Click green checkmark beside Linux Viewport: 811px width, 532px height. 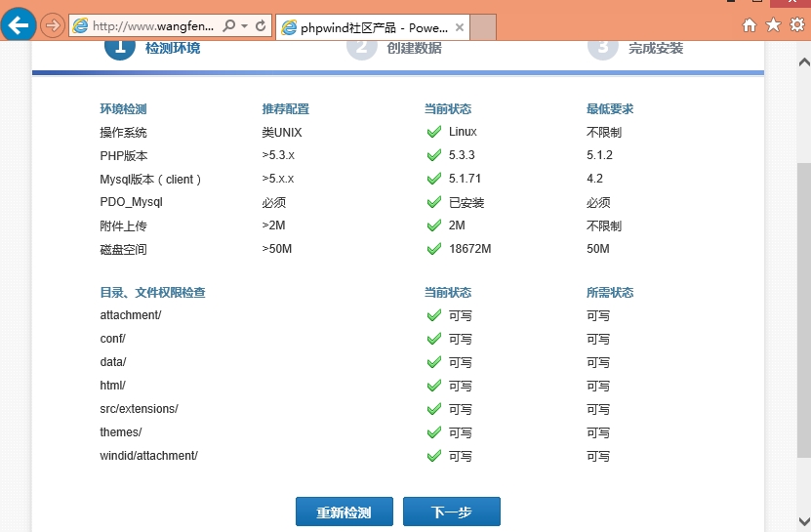point(434,132)
